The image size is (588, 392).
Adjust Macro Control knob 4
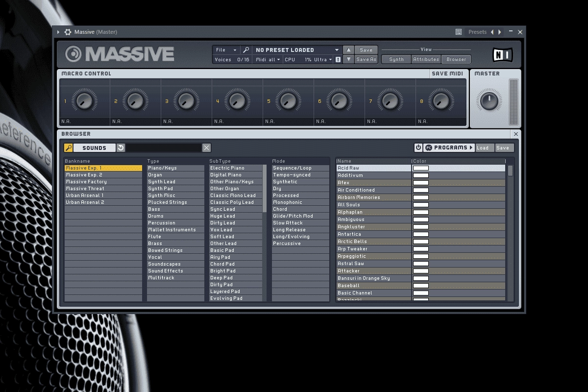click(x=237, y=101)
